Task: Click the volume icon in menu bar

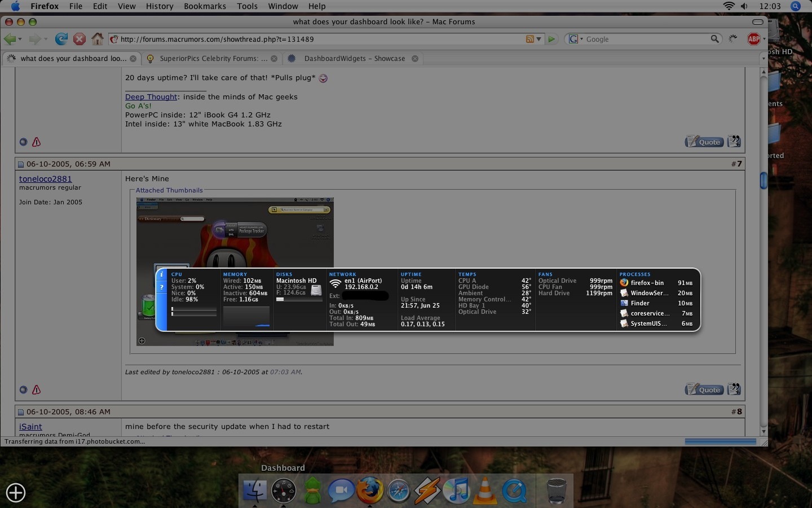Action: 744,6
